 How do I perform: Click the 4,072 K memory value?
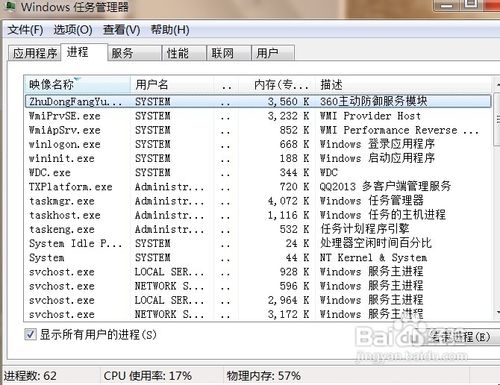click(289, 201)
